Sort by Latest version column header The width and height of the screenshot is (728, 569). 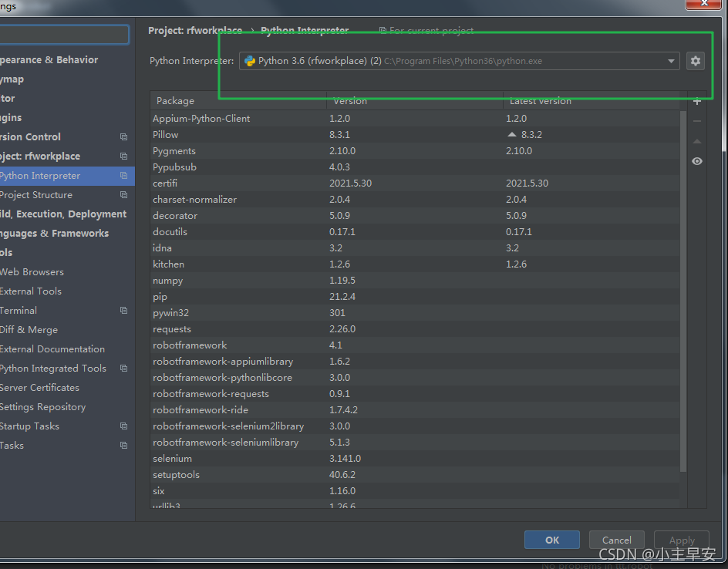(591, 101)
